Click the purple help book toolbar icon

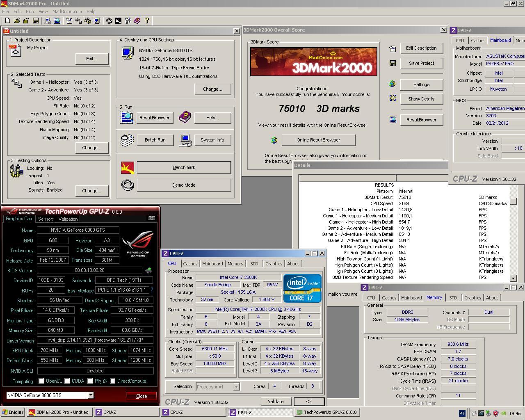point(137,21)
